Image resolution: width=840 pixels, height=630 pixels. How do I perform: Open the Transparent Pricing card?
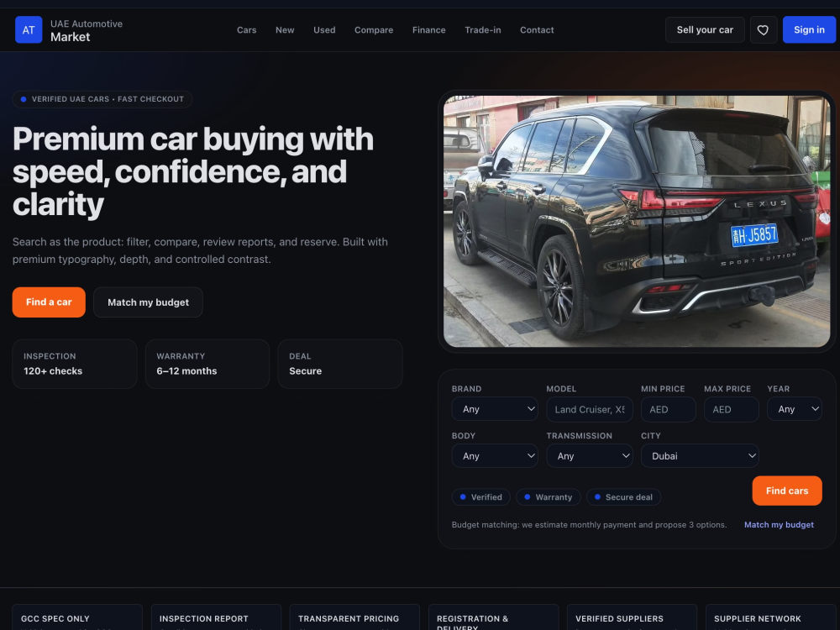[354, 617]
